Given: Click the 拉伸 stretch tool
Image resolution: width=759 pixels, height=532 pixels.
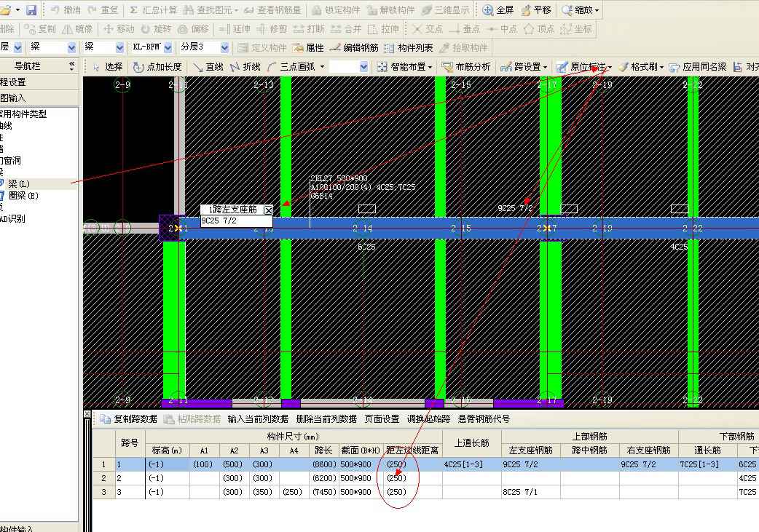Looking at the screenshot, I should tap(383, 29).
